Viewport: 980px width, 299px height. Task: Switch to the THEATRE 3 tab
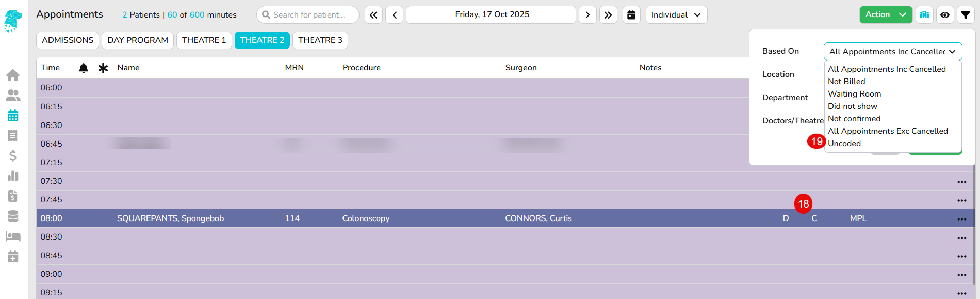pyautogui.click(x=320, y=40)
